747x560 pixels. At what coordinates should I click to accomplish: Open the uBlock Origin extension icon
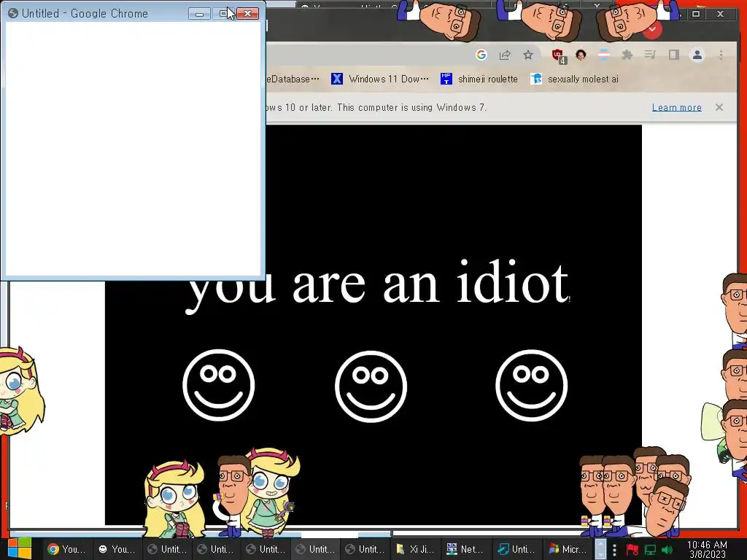tap(558, 55)
